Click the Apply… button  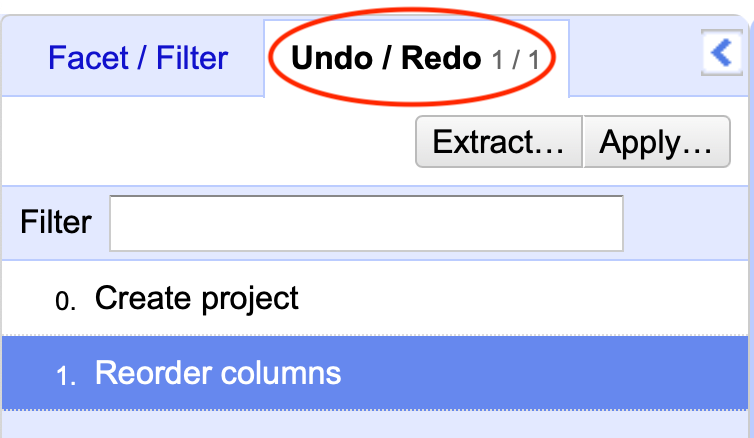[656, 143]
